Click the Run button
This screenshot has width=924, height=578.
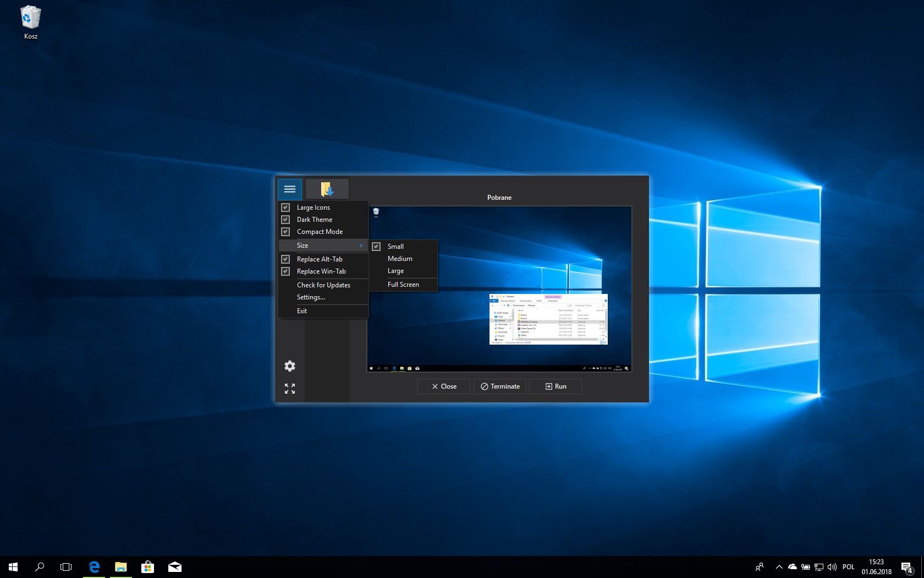[x=555, y=386]
